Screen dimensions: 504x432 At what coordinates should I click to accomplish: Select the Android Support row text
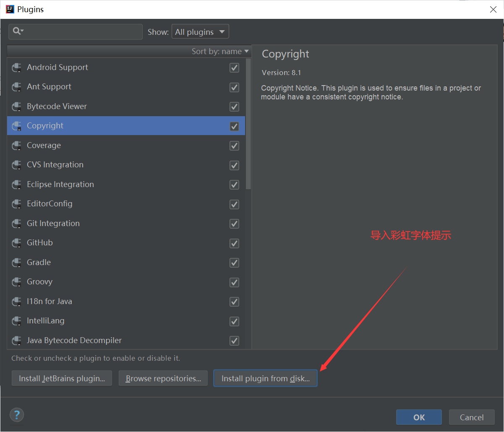click(x=57, y=68)
